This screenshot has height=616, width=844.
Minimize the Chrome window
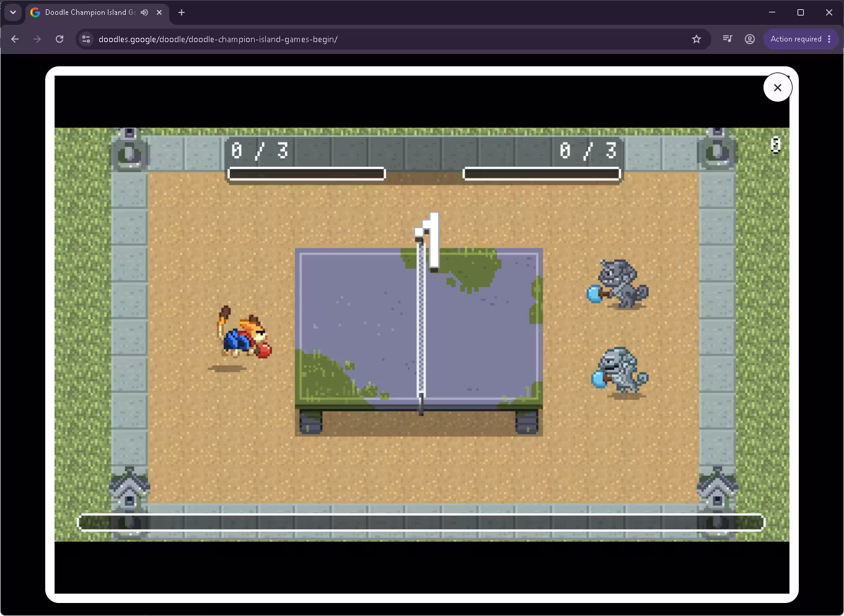[x=772, y=12]
